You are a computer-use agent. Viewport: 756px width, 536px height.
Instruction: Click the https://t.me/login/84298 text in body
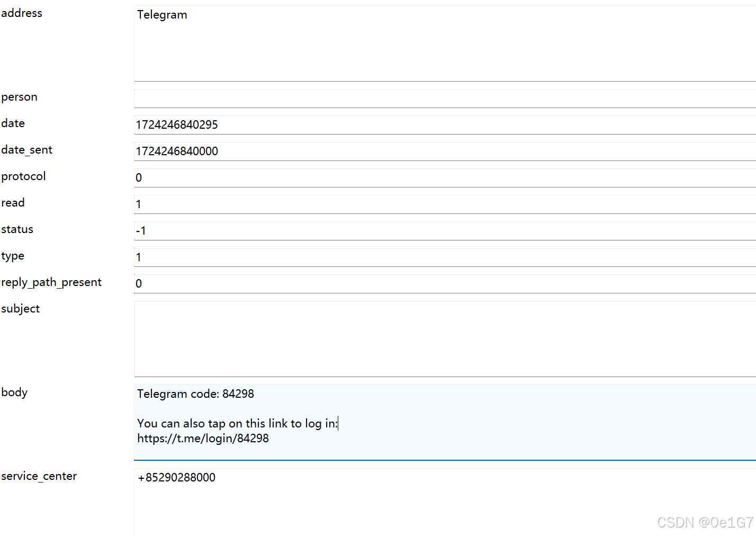[x=203, y=439]
